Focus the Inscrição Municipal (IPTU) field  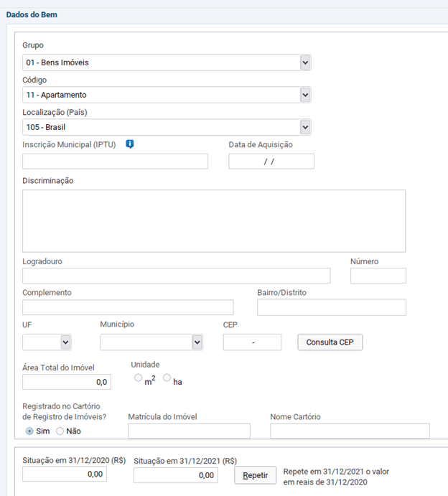coord(115,162)
